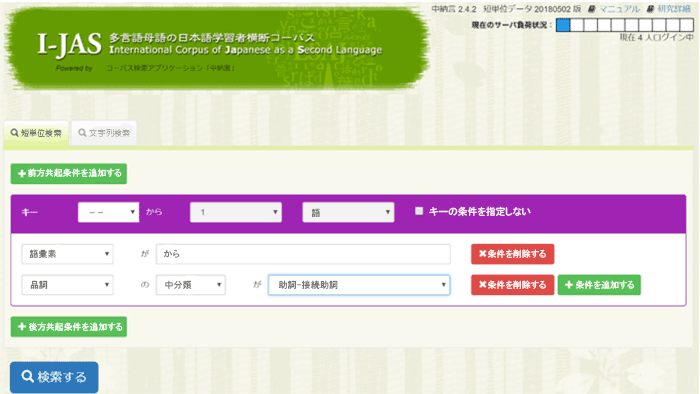The image size is (700, 394).
Task: Toggle キーの条件を指定しない checkbox
Action: coord(419,211)
